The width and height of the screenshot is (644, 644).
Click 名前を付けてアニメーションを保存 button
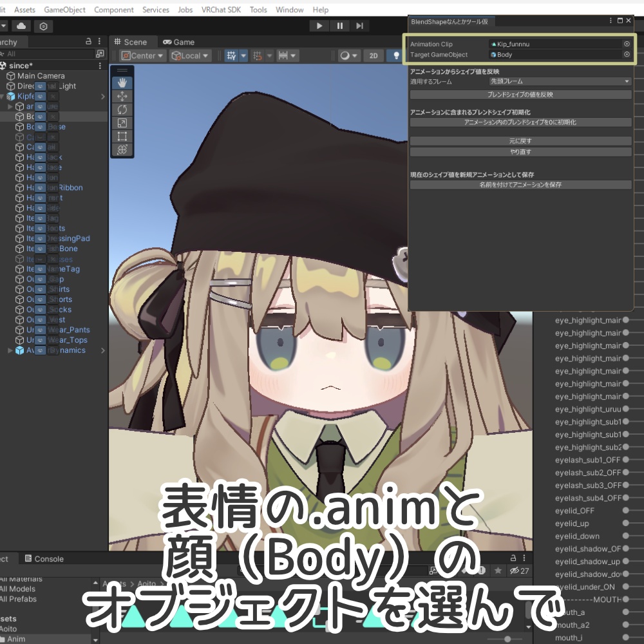[521, 185]
